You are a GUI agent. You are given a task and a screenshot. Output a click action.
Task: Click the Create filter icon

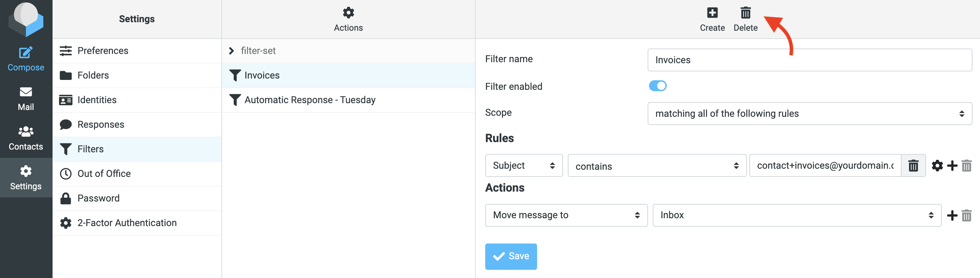(x=712, y=13)
